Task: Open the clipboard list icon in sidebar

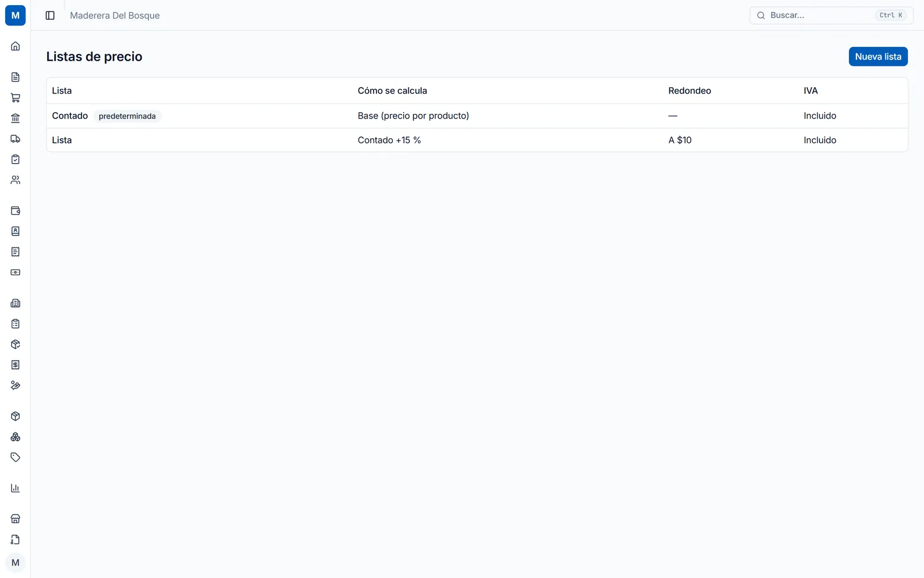Action: tap(16, 324)
